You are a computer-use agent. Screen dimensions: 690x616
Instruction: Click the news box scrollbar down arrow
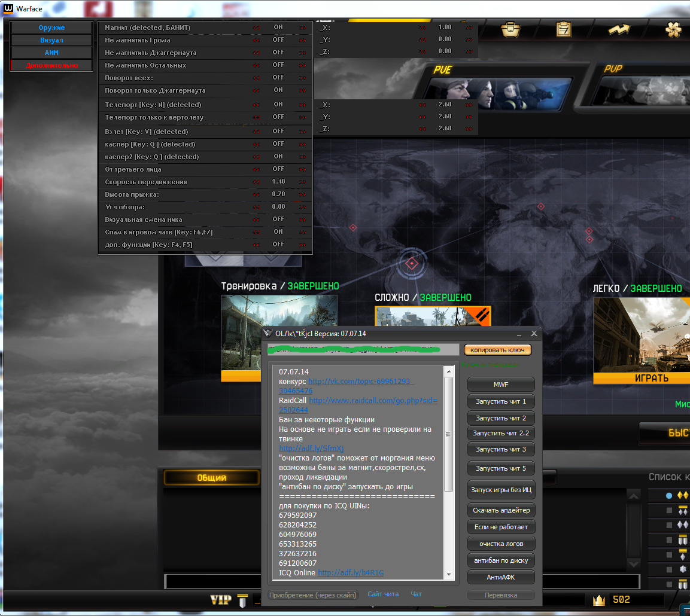(449, 574)
